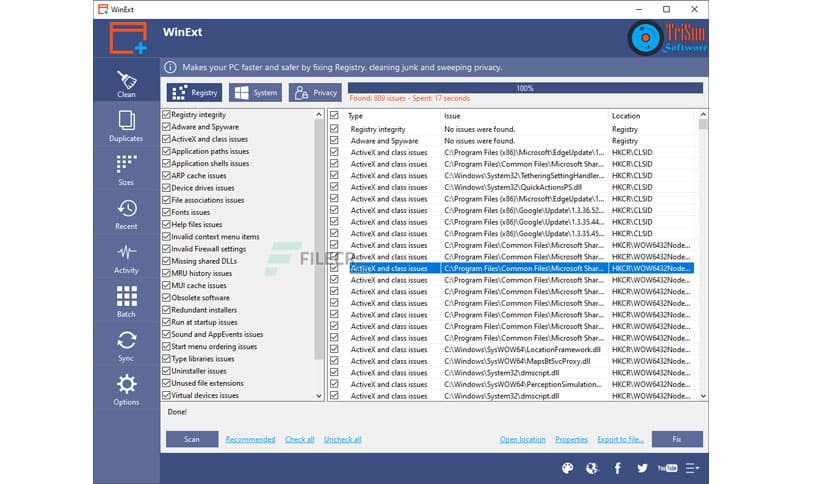Toggle select-all checkbox in results header

pyautogui.click(x=334, y=115)
